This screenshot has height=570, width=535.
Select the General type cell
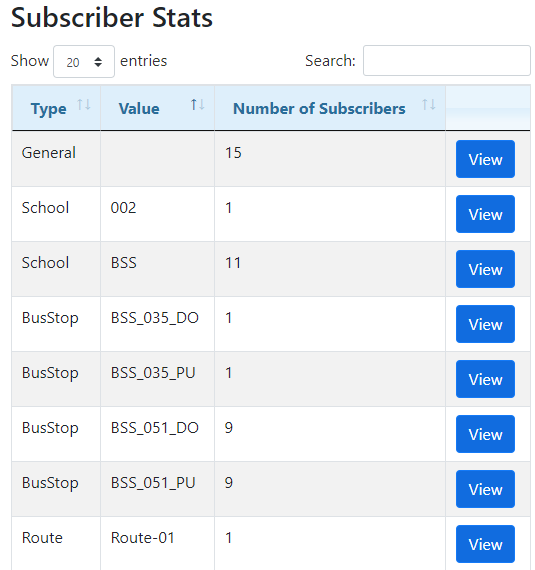[56, 159]
